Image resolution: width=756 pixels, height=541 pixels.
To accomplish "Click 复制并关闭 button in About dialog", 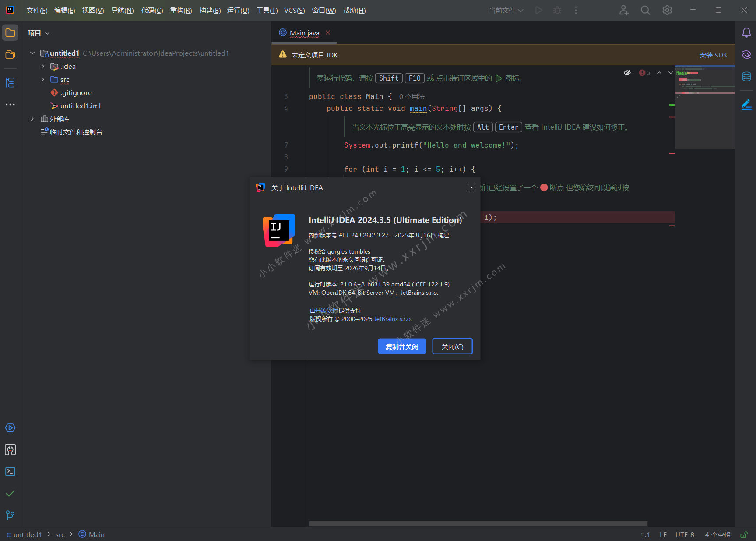I will click(402, 347).
